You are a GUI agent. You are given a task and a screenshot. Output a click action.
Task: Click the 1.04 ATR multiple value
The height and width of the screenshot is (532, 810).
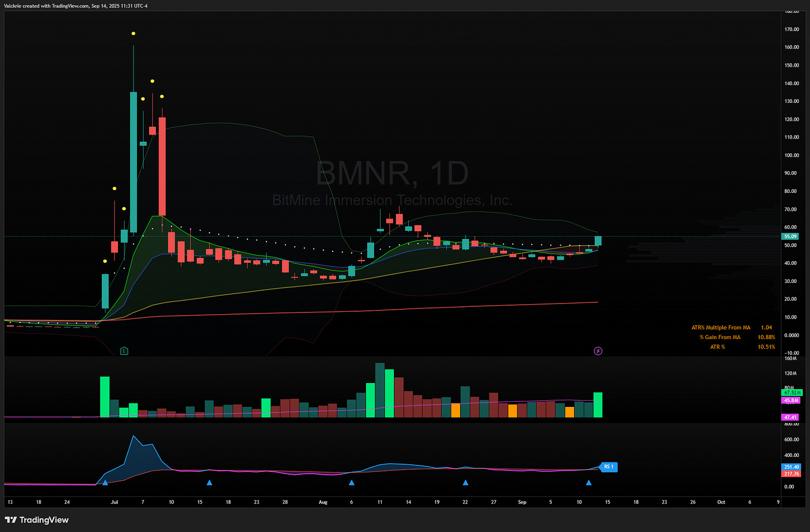(767, 327)
